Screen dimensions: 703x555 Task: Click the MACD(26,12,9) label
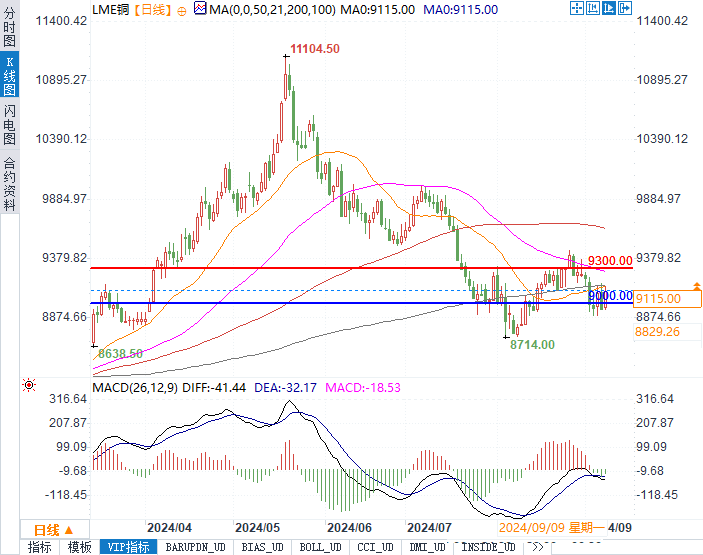point(135,388)
